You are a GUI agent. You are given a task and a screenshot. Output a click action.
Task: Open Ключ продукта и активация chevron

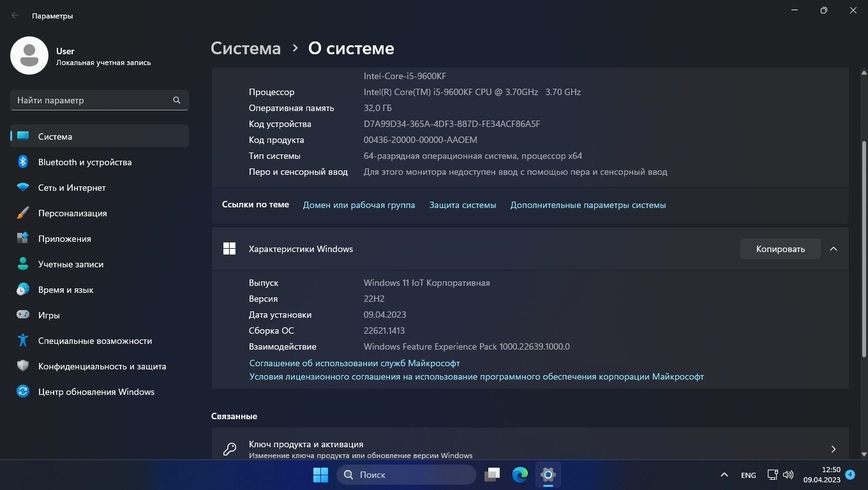click(x=834, y=449)
